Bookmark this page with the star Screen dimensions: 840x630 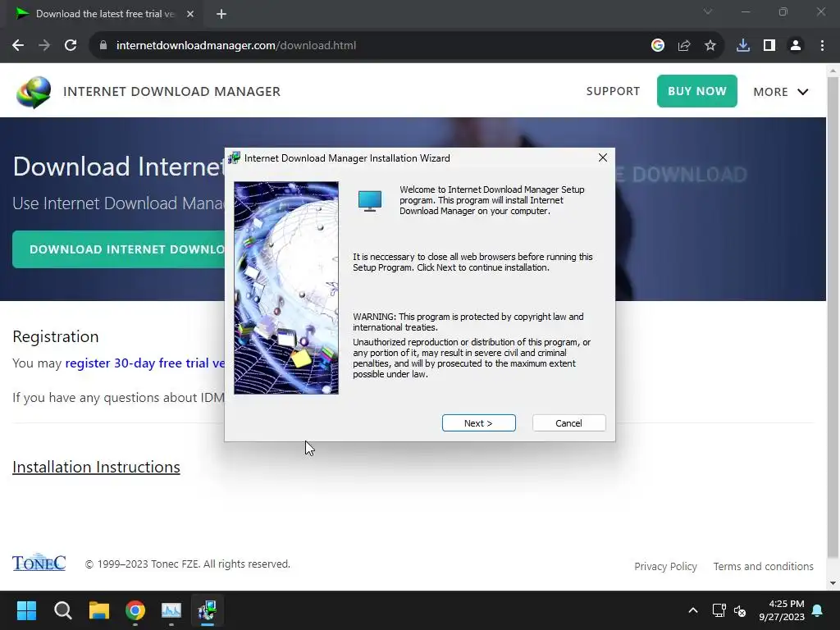tap(710, 45)
